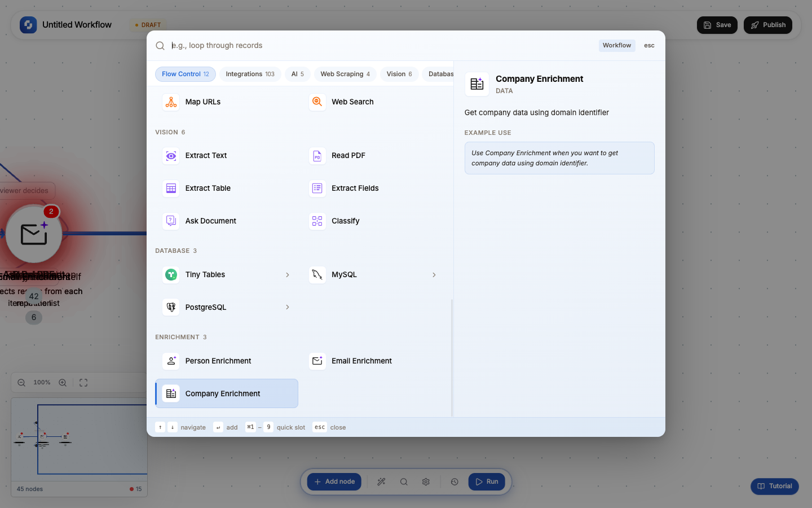This screenshot has height=508, width=812.
Task: Expand the PostgreSQL submenu chevron
Action: pos(288,308)
